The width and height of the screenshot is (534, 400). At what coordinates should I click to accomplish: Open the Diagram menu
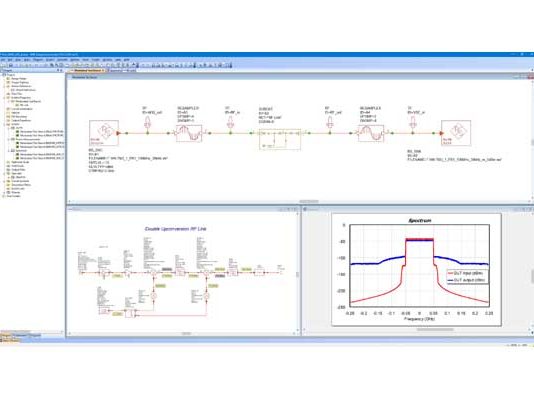click(38, 60)
